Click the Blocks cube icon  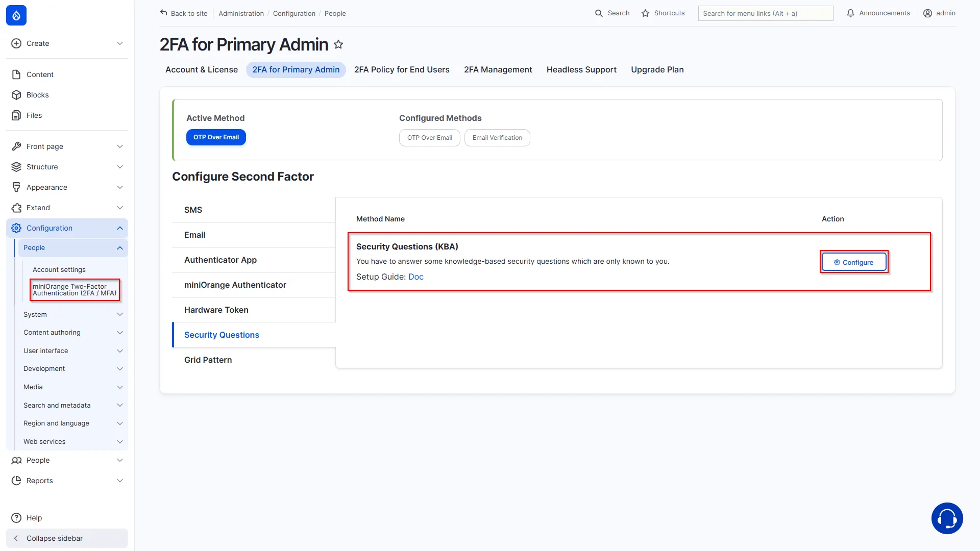[16, 95]
